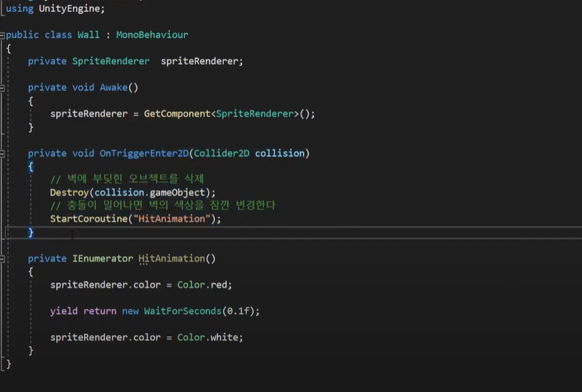Click gameObject in the Destroy line
The height and width of the screenshot is (392, 582).
pyautogui.click(x=178, y=192)
